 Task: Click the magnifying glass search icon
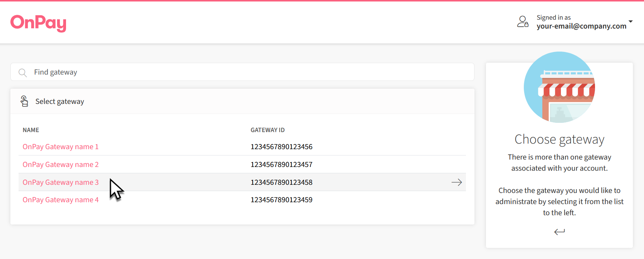point(23,72)
